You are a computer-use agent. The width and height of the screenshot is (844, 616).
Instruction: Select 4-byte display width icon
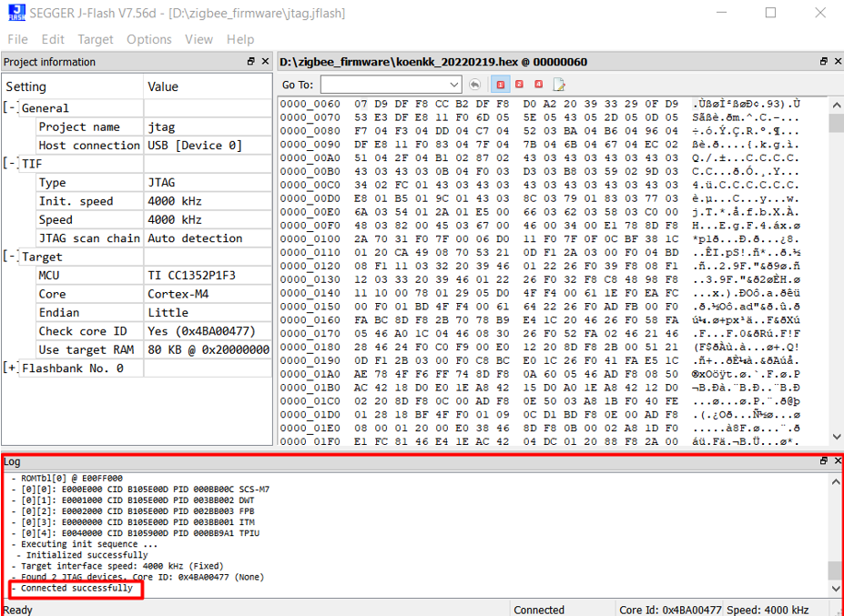[x=538, y=85]
